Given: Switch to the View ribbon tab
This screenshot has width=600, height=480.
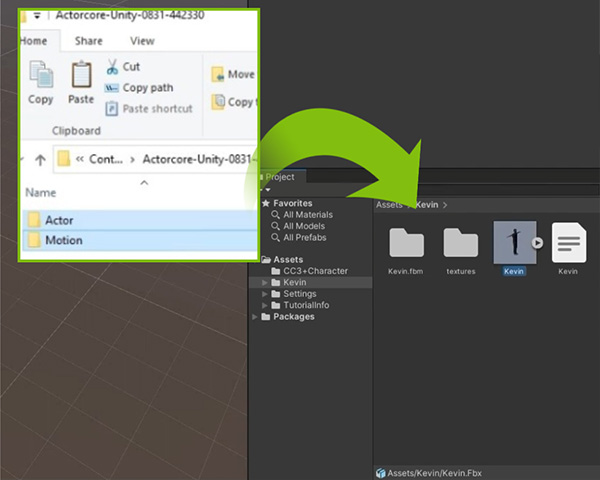Looking at the screenshot, I should point(142,41).
